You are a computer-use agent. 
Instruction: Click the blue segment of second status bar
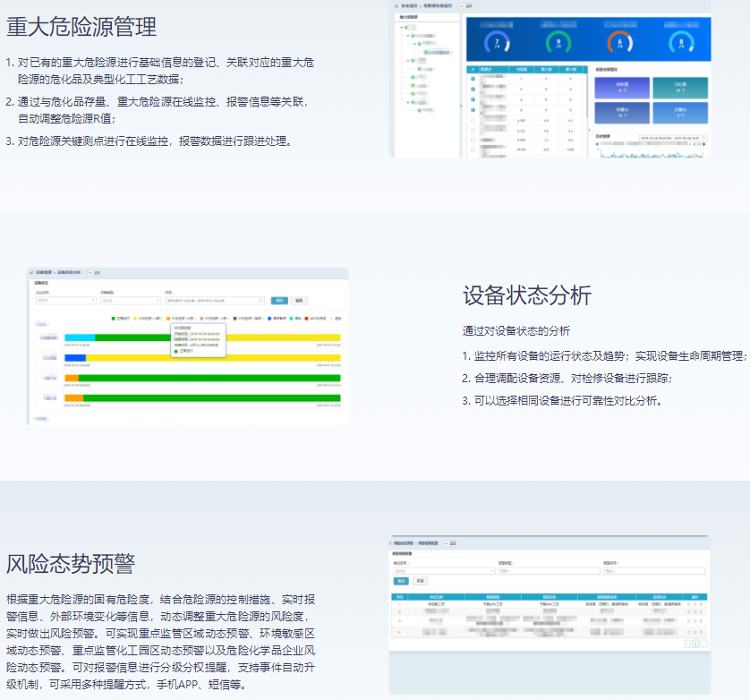tap(75, 358)
